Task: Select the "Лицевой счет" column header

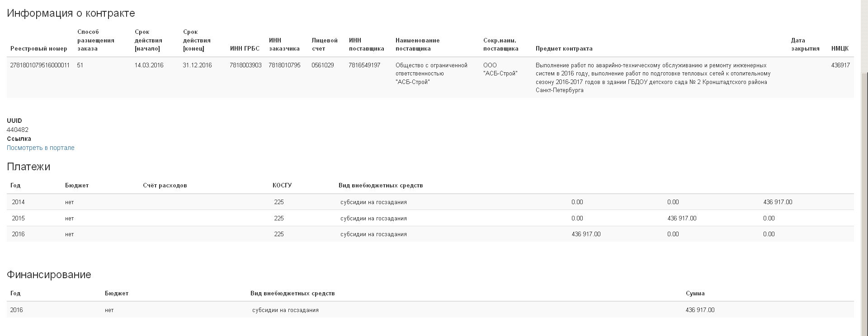Action: coord(325,44)
